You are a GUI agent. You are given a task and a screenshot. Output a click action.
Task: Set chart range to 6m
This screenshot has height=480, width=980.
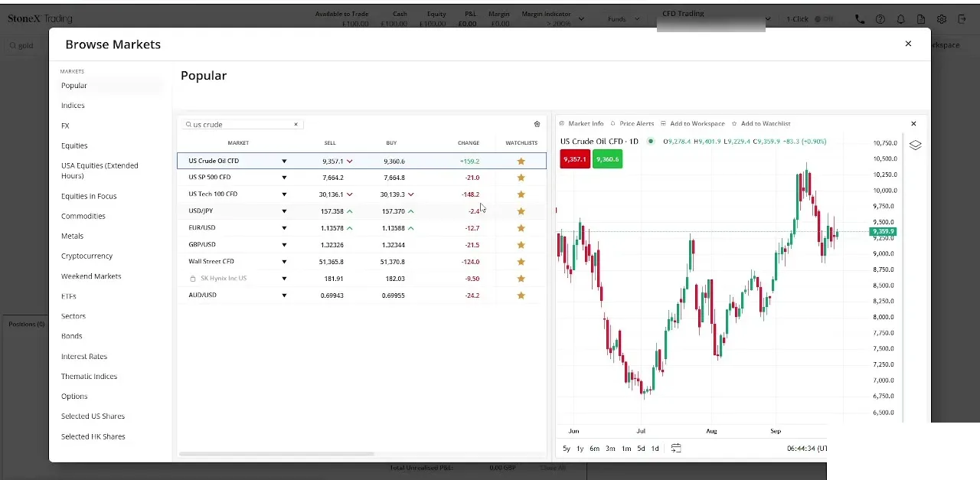point(595,449)
